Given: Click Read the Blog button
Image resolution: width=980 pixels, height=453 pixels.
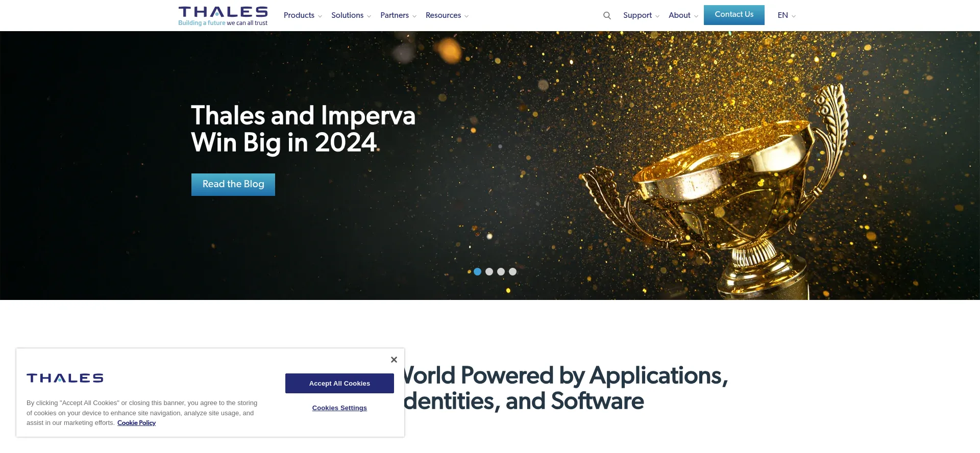Looking at the screenshot, I should pyautogui.click(x=233, y=184).
